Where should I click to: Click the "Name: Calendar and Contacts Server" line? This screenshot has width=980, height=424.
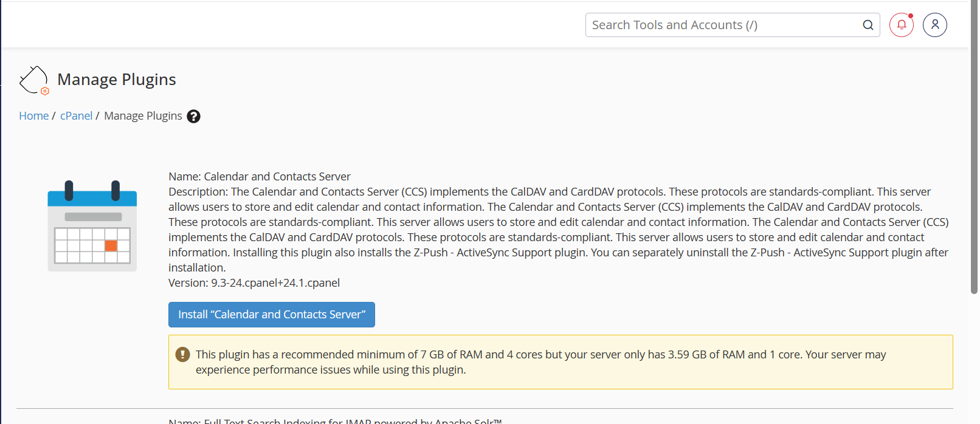click(260, 177)
